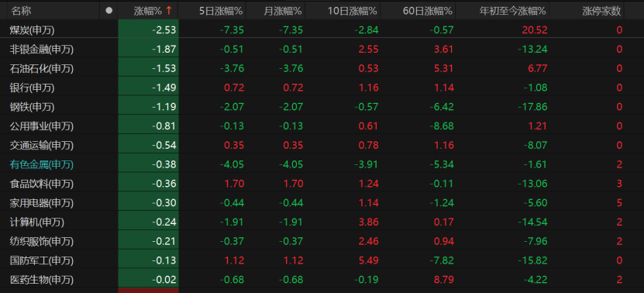Select the 医药生物(申万) row
Screen dimensions: 644x293
coord(322,280)
